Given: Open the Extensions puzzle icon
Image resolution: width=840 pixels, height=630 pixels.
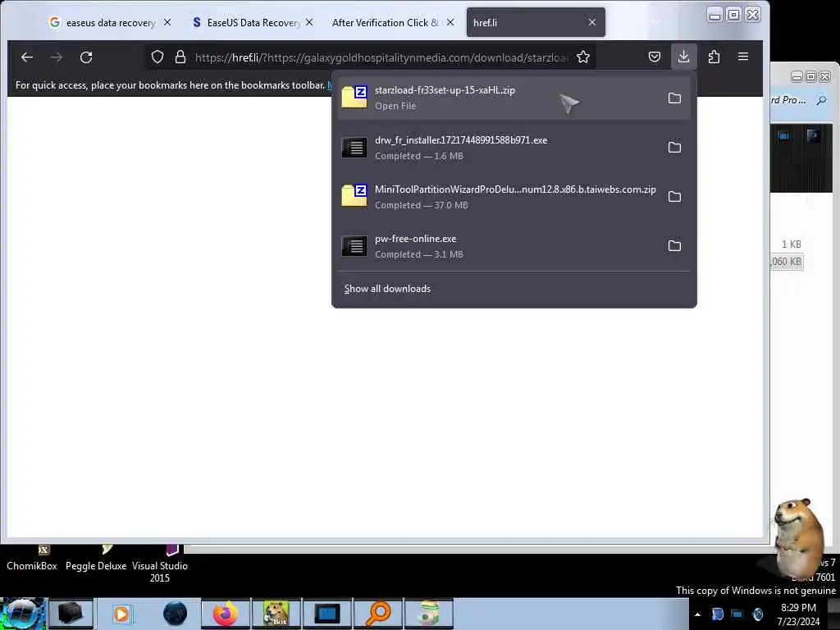Looking at the screenshot, I should click(x=714, y=57).
